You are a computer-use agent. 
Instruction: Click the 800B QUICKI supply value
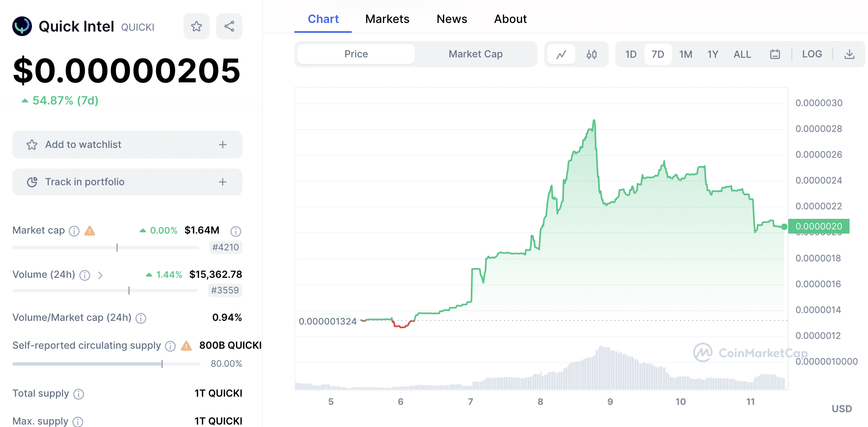pos(230,345)
